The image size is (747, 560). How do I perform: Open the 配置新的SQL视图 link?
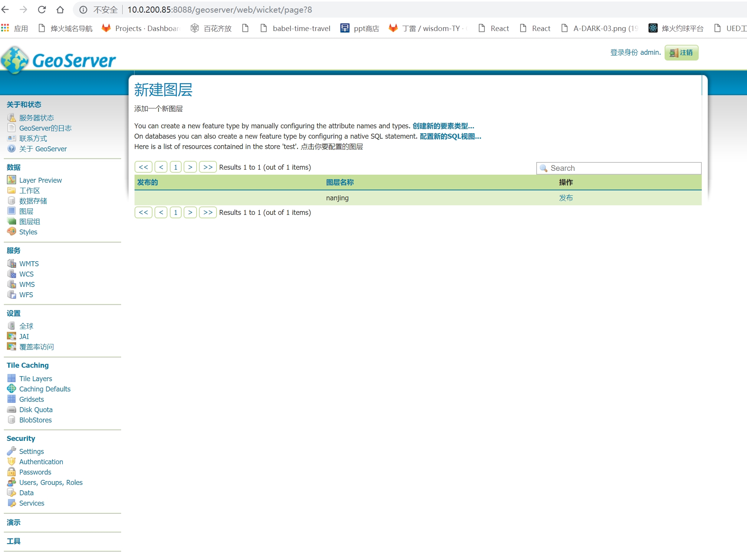[449, 136]
